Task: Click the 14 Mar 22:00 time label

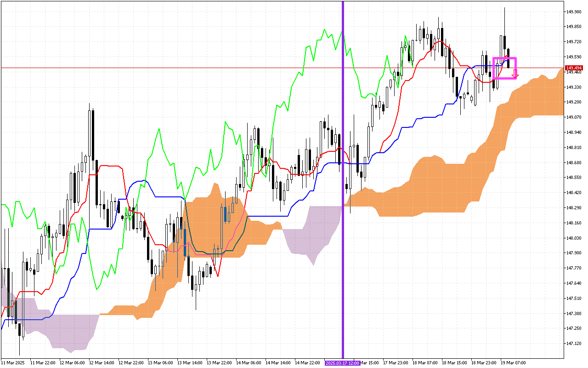Action: coord(307,363)
